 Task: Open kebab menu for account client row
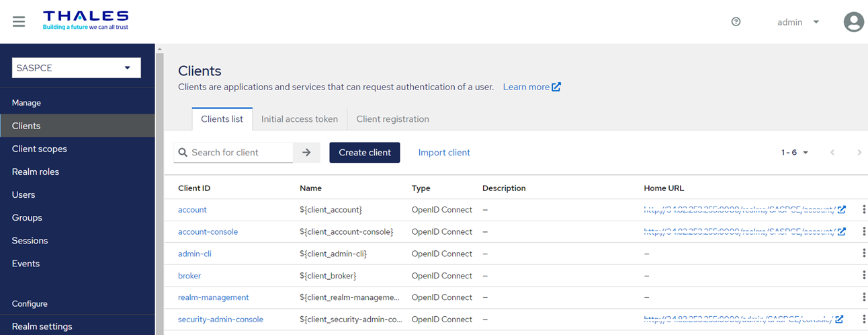864,210
